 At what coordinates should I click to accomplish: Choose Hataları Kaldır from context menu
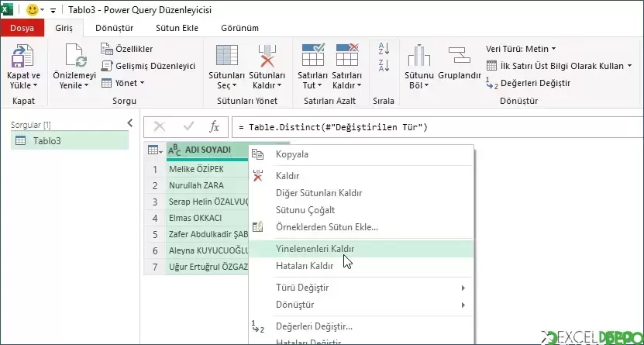pyautogui.click(x=361, y=266)
